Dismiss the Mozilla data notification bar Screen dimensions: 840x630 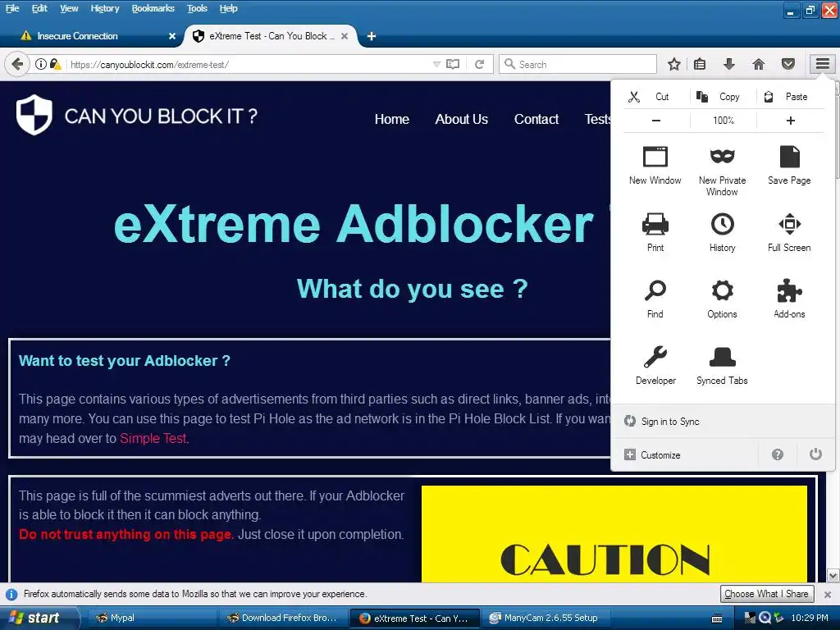pyautogui.click(x=827, y=594)
